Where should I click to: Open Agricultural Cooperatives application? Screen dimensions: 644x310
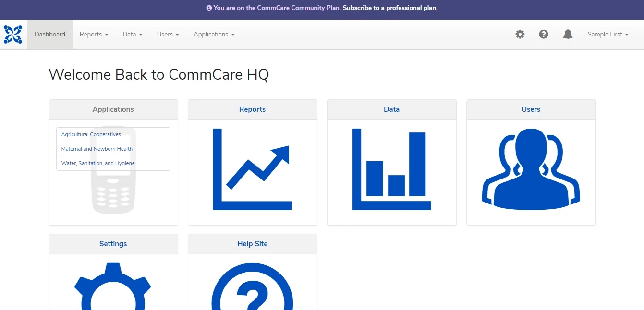[x=113, y=135]
